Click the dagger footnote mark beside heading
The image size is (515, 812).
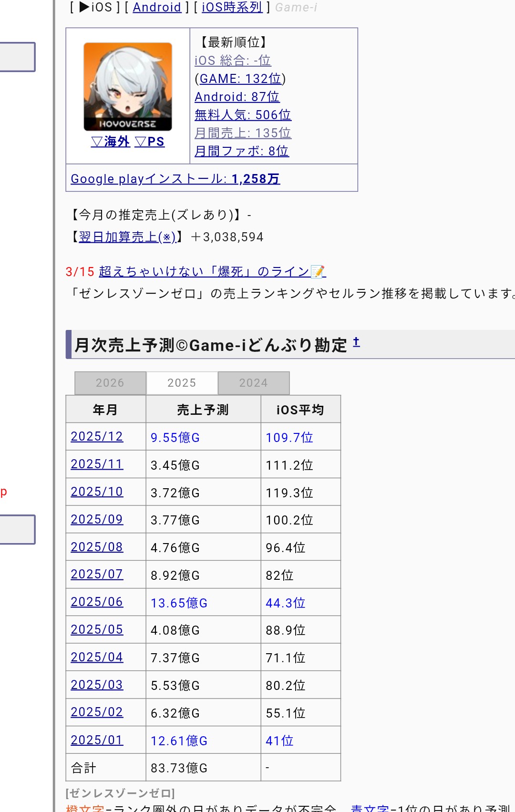356,342
